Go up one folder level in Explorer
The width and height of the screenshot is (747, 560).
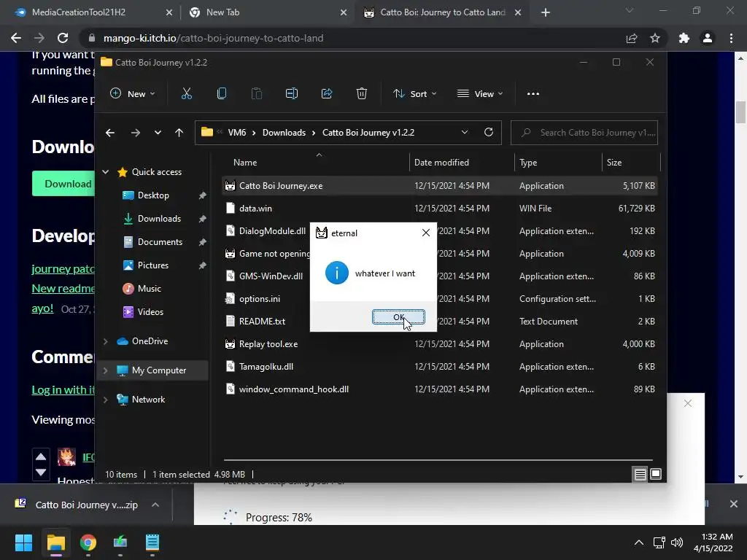coord(179,133)
